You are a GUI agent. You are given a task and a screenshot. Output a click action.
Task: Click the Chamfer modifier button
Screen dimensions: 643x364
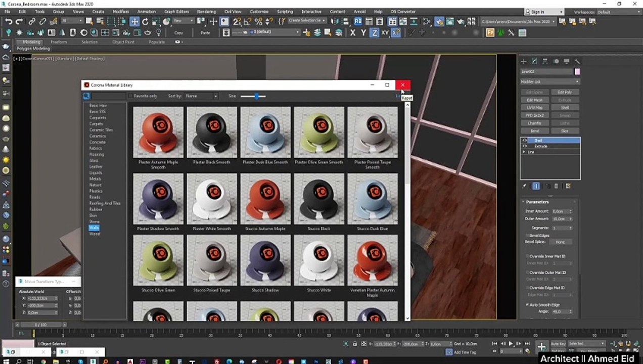534,123
